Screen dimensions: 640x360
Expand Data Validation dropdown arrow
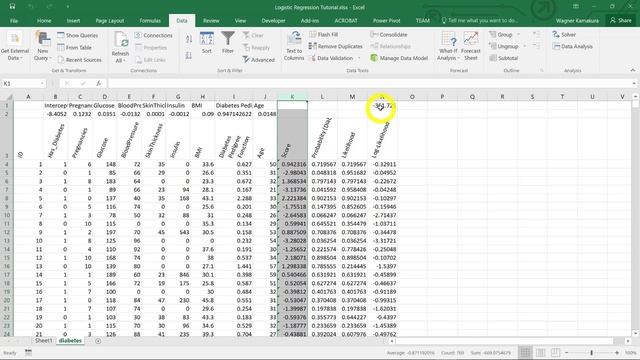(x=359, y=58)
